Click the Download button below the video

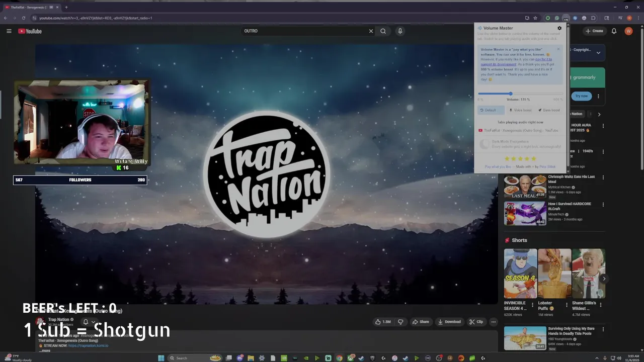click(449, 322)
